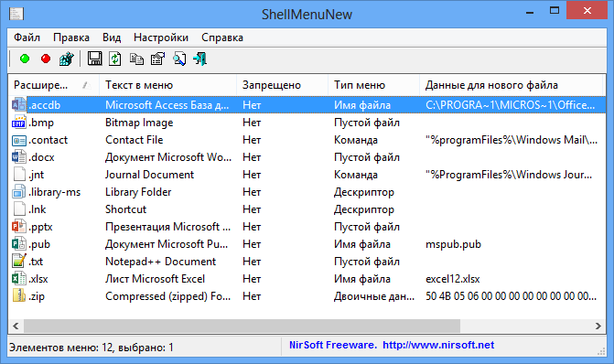
Task: Click the Publisher icon beside .pub
Action: click(x=19, y=244)
